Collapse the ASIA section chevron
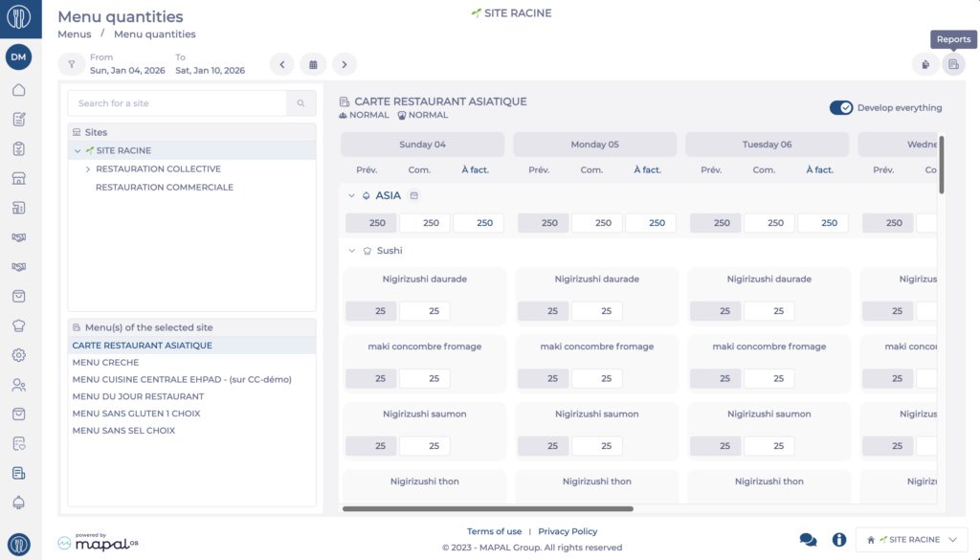 tap(351, 195)
